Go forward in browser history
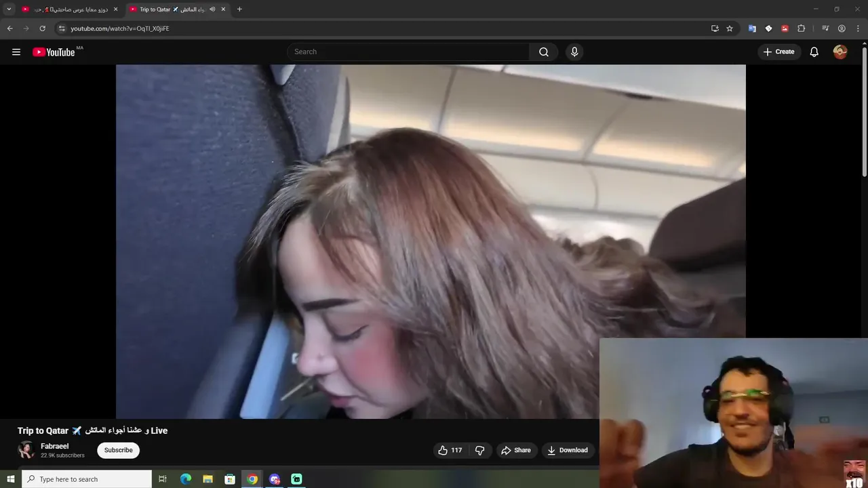The width and height of the screenshot is (868, 488). [x=26, y=28]
